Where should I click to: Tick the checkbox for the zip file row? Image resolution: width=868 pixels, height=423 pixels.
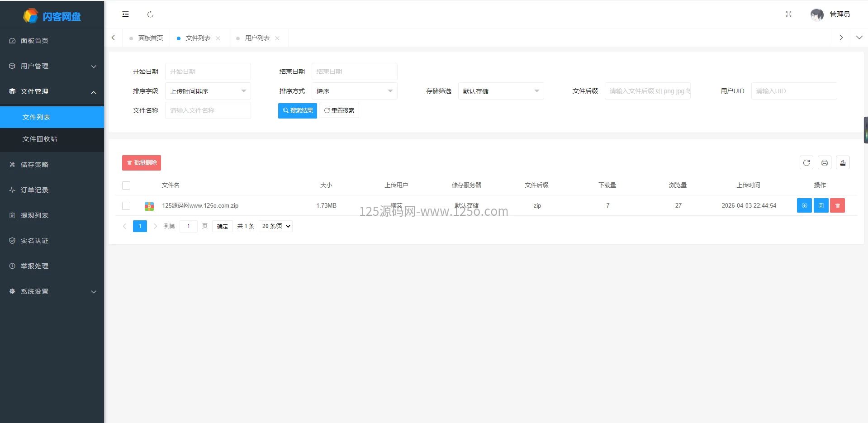(126, 206)
